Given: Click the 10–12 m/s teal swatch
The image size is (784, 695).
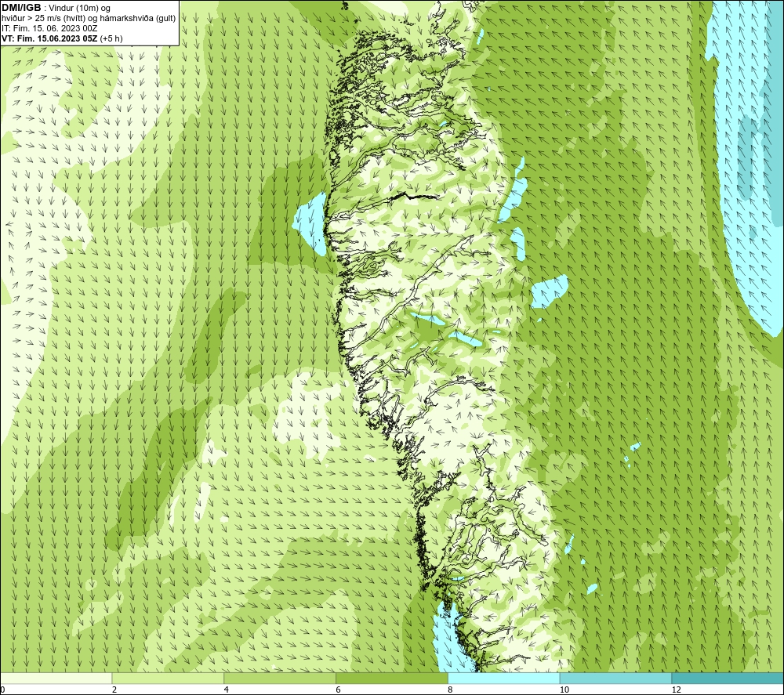Looking at the screenshot, I should click(615, 678).
